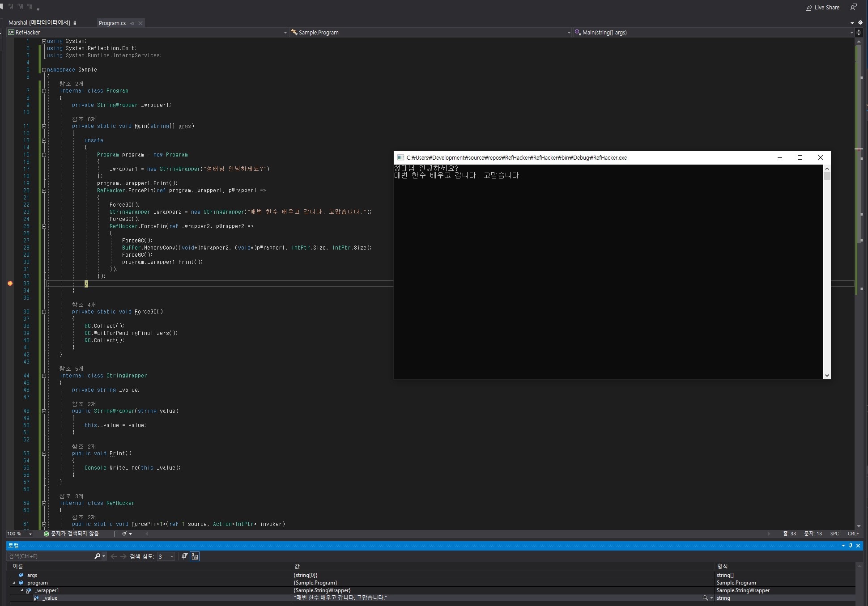Viewport: 868px width, 606px height.
Task: Click the no-issues-found status indicator
Action: point(71,534)
